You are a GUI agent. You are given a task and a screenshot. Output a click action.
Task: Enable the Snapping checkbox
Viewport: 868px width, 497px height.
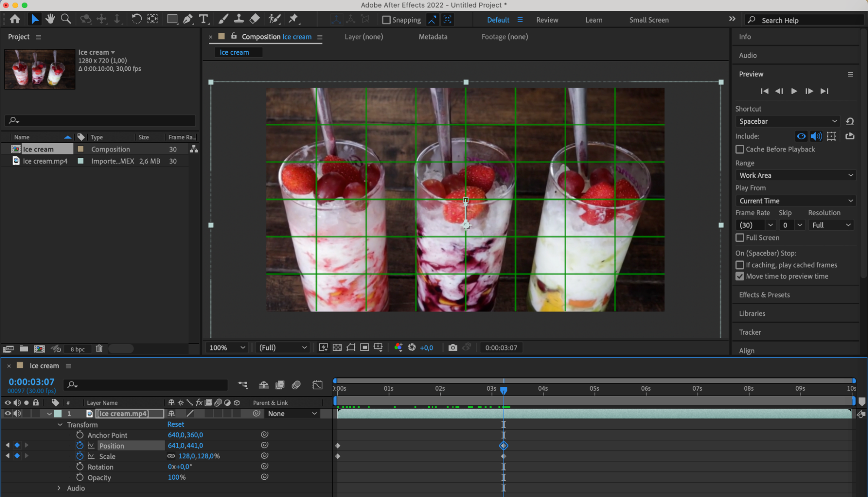point(386,20)
